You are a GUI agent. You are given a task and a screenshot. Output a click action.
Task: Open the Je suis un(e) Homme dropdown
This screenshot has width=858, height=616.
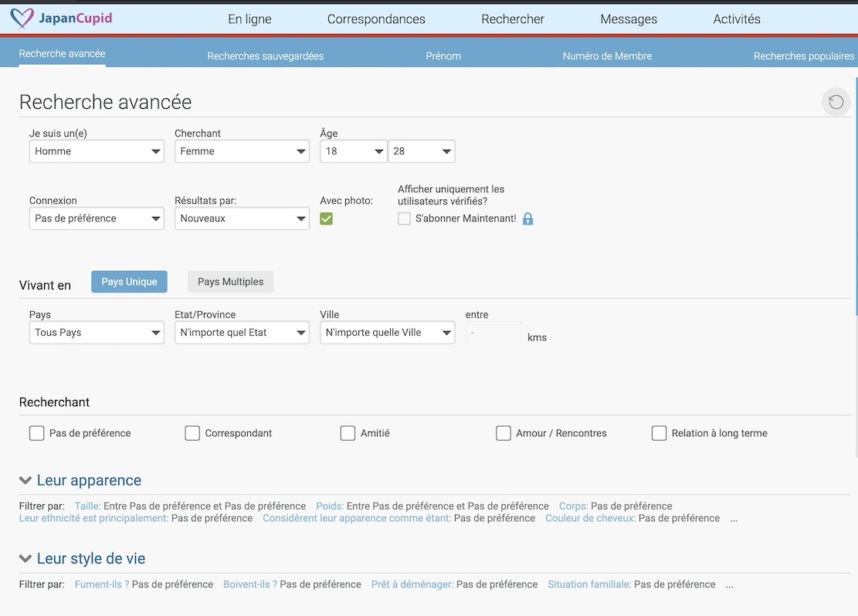point(97,151)
